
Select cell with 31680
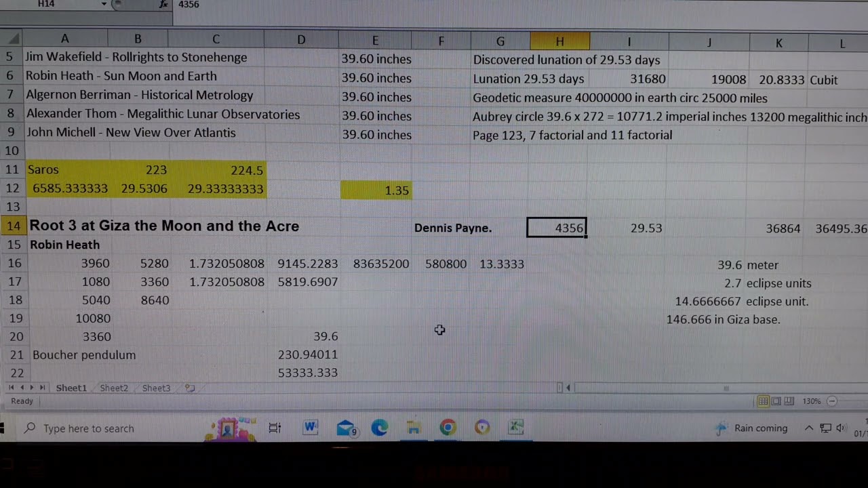coord(629,79)
